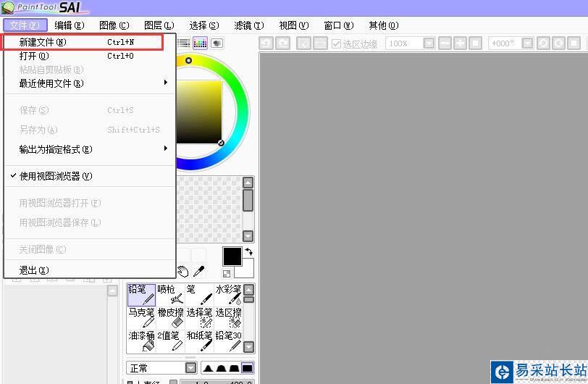The height and width of the screenshot is (384, 588).
Task: Click the redo toolbar icon
Action: point(282,43)
